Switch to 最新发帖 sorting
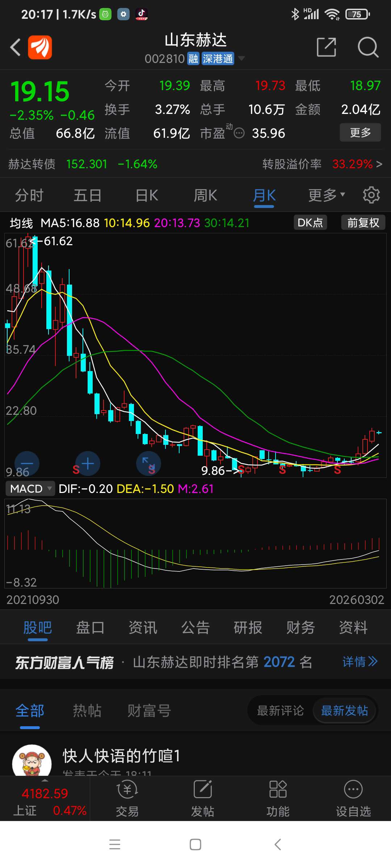The height and width of the screenshot is (868, 391). (x=345, y=711)
